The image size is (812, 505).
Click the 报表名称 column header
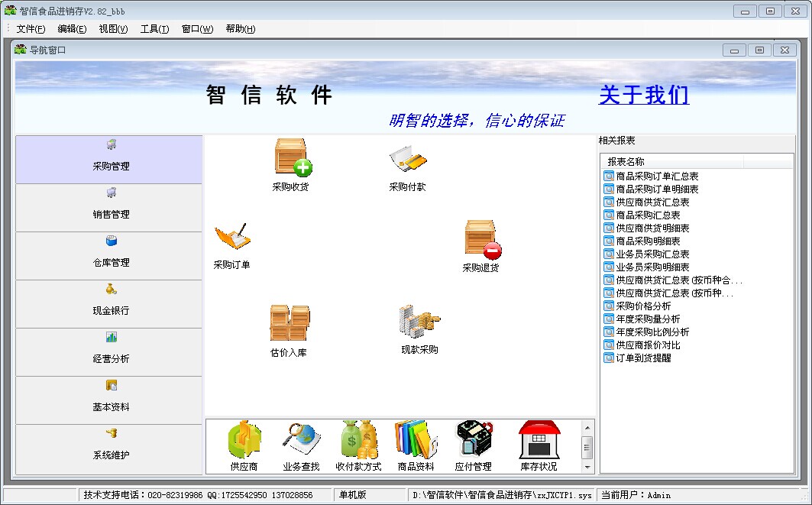[626, 162]
